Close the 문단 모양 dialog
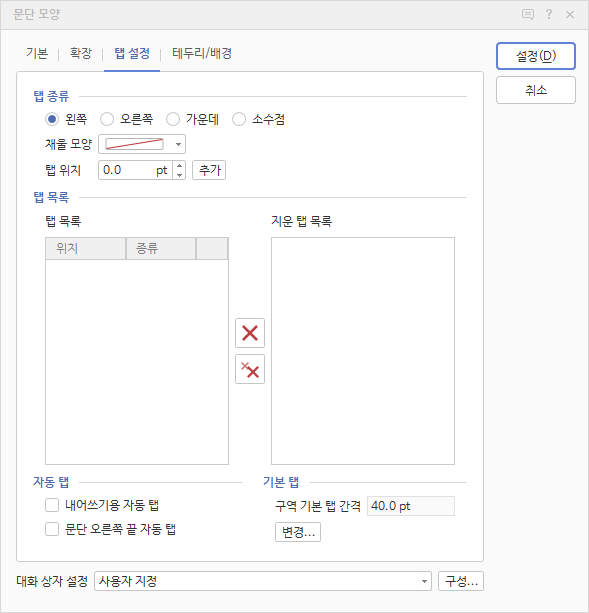This screenshot has height=613, width=589. [570, 14]
